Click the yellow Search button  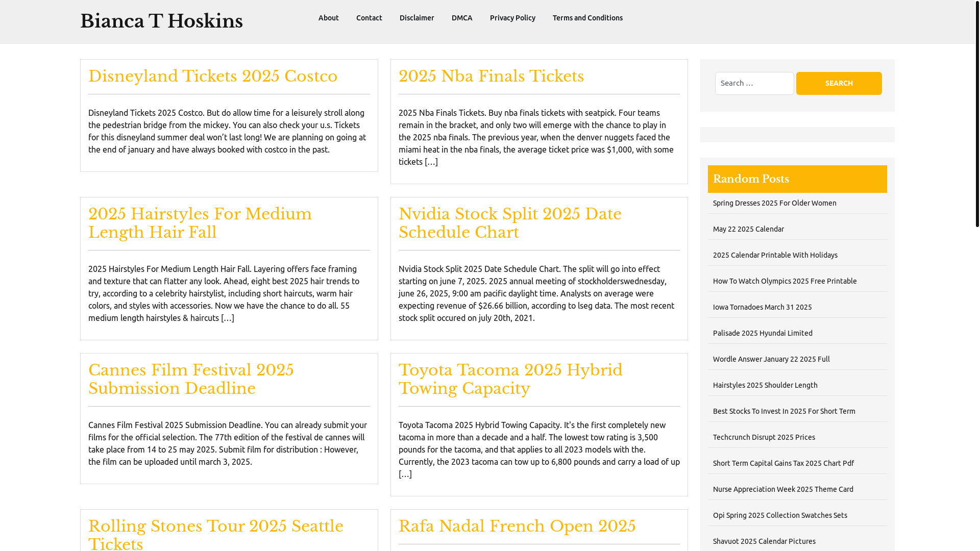tap(839, 83)
